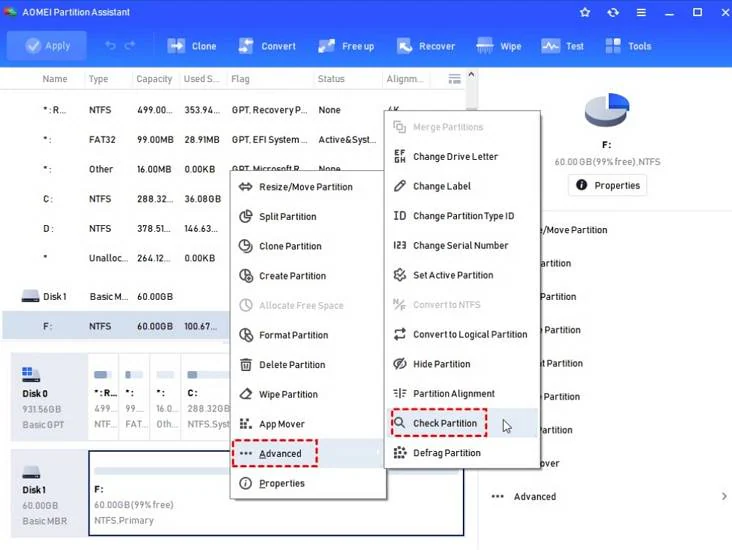Select the Unallocated 264.12 row
Screen dimensions: 732x550
pos(115,258)
